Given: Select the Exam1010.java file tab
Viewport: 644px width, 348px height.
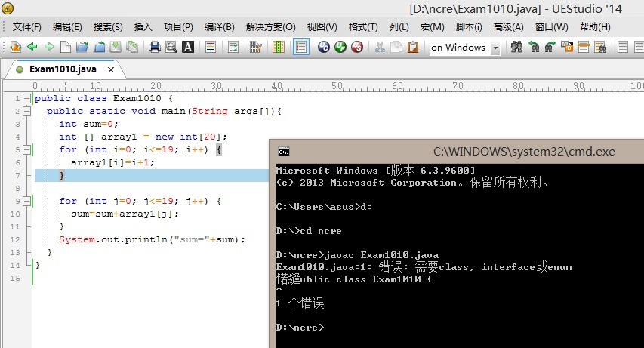Looking at the screenshot, I should 63,69.
